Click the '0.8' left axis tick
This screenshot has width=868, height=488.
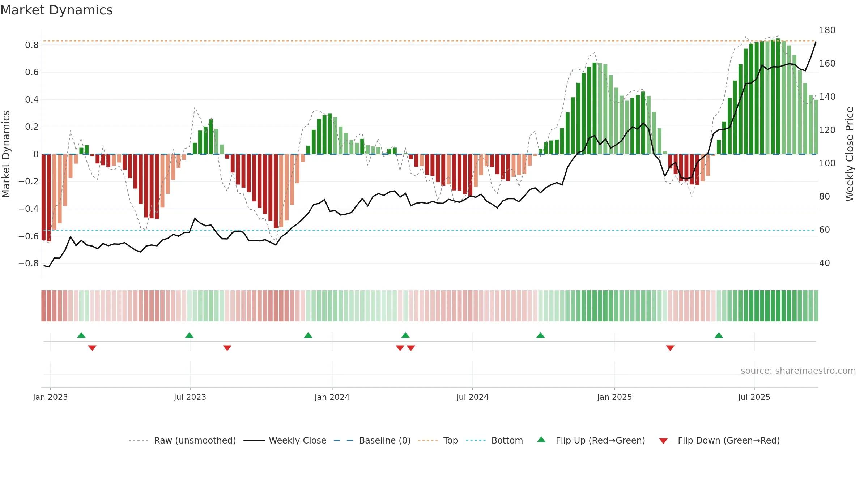coord(32,45)
